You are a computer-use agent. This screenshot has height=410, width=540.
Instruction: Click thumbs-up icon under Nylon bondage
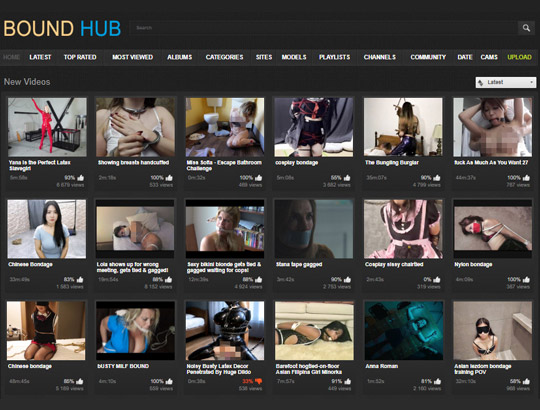pos(526,280)
